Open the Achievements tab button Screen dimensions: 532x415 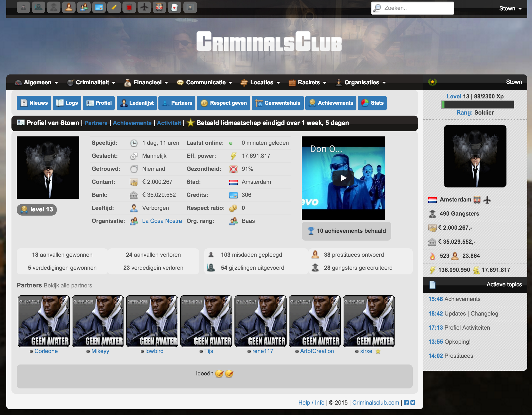click(331, 103)
